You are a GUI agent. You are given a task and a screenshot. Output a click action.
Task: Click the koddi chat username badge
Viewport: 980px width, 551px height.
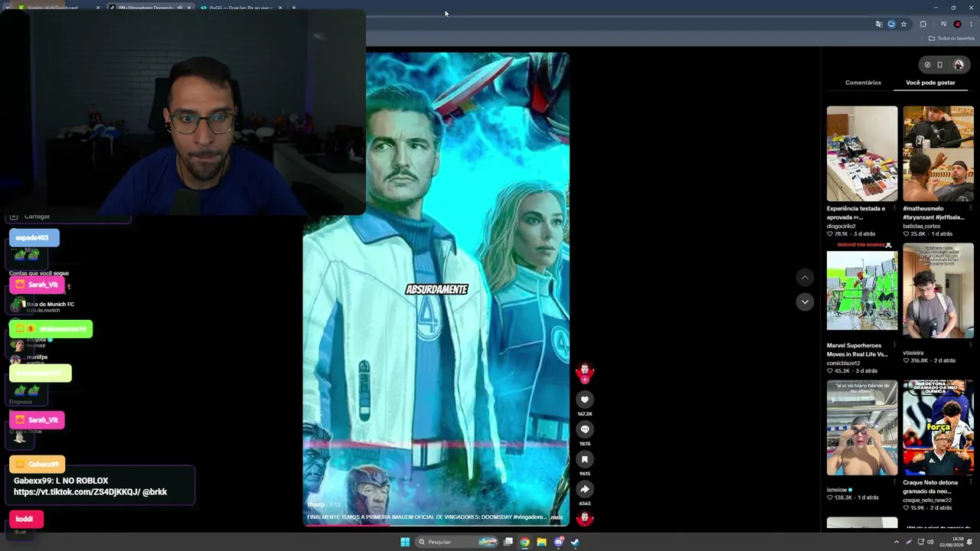[x=26, y=519]
